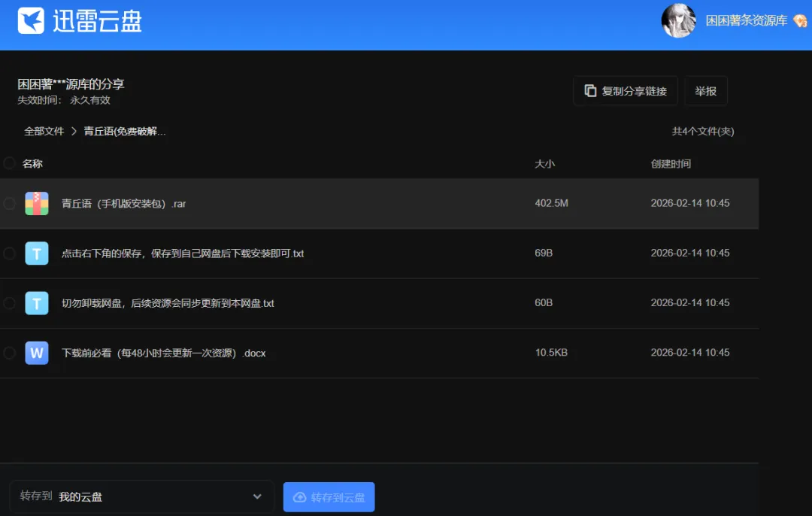Click the W Word icon of 下载前必看
Screen dimensions: 812x516
click(37, 352)
